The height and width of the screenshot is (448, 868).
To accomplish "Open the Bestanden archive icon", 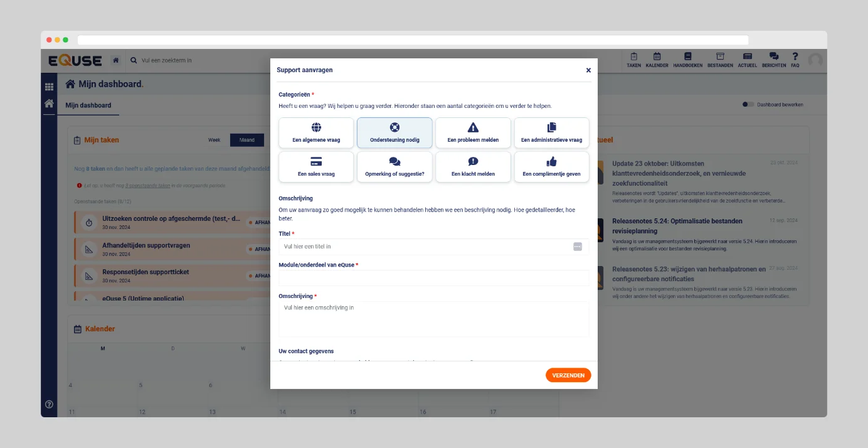I will pyautogui.click(x=720, y=60).
